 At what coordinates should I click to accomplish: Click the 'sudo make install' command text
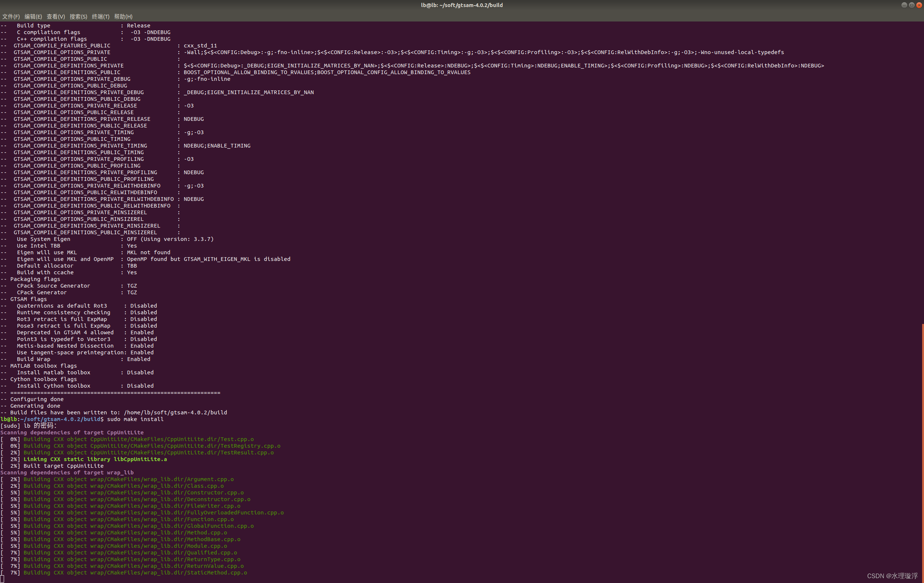[x=135, y=419]
